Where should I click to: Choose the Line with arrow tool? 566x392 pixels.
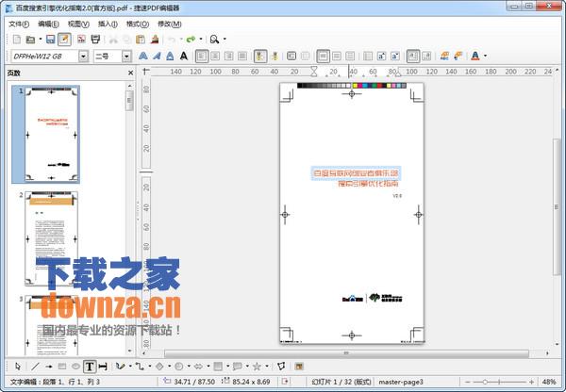pos(48,367)
